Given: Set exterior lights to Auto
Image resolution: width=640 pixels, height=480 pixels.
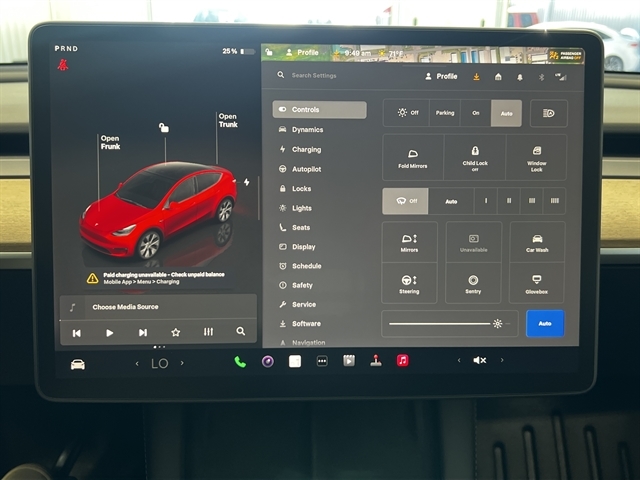Looking at the screenshot, I should 507,113.
